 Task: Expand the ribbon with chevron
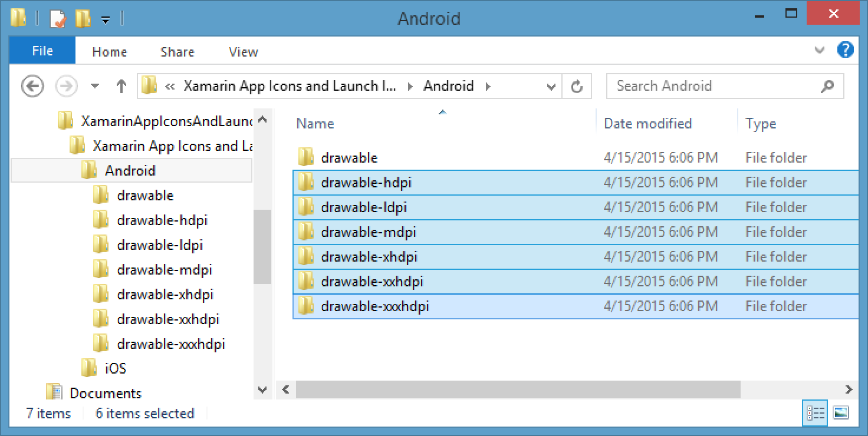pos(819,51)
